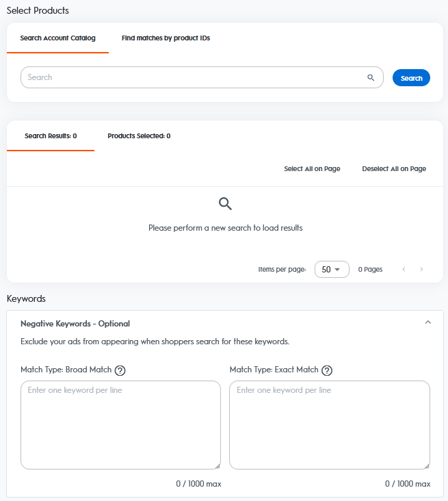Click Select All on Page

tap(312, 169)
